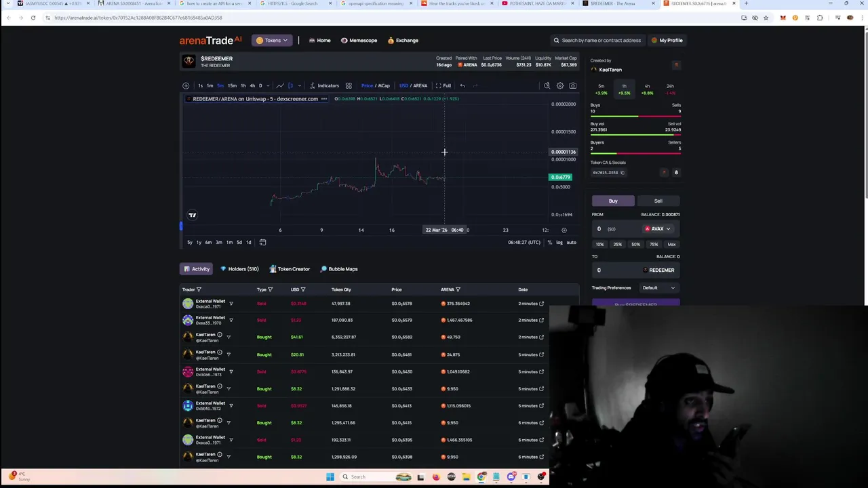Screen dimensions: 868x488
Task: Open the AVAX currency selector
Action: (x=657, y=228)
